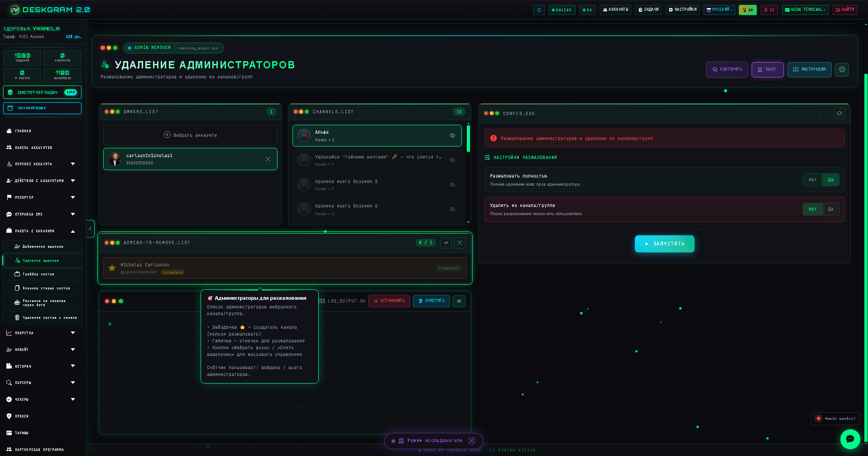Open Настройки in the top bar
The height and width of the screenshot is (456, 868).
pyautogui.click(x=682, y=10)
